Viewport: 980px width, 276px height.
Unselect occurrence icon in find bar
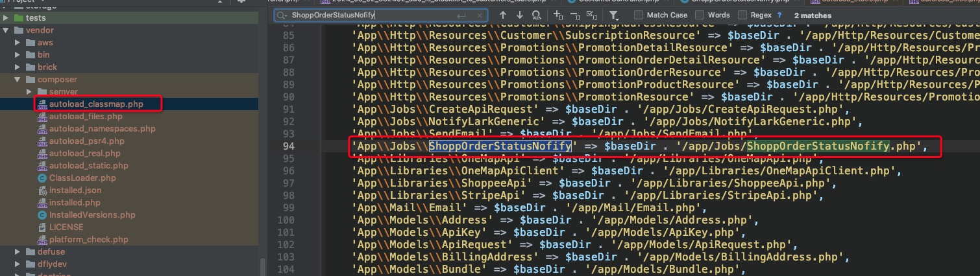(x=575, y=15)
